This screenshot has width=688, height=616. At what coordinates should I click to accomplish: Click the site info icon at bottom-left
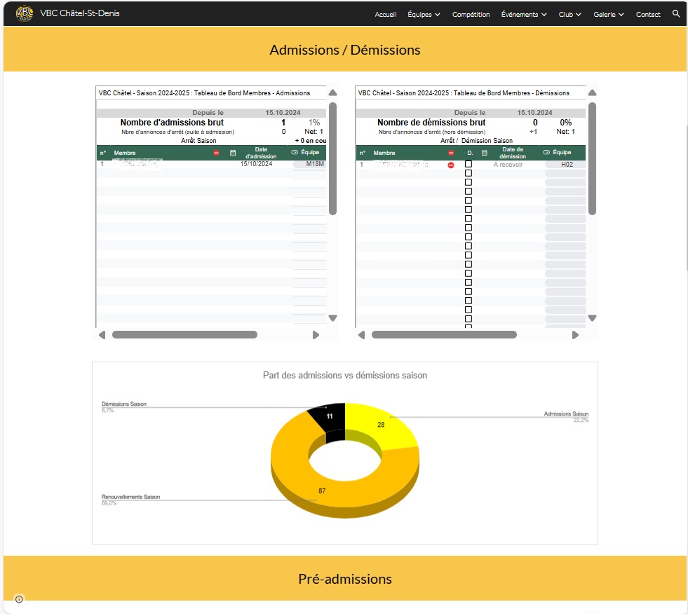pyautogui.click(x=19, y=599)
